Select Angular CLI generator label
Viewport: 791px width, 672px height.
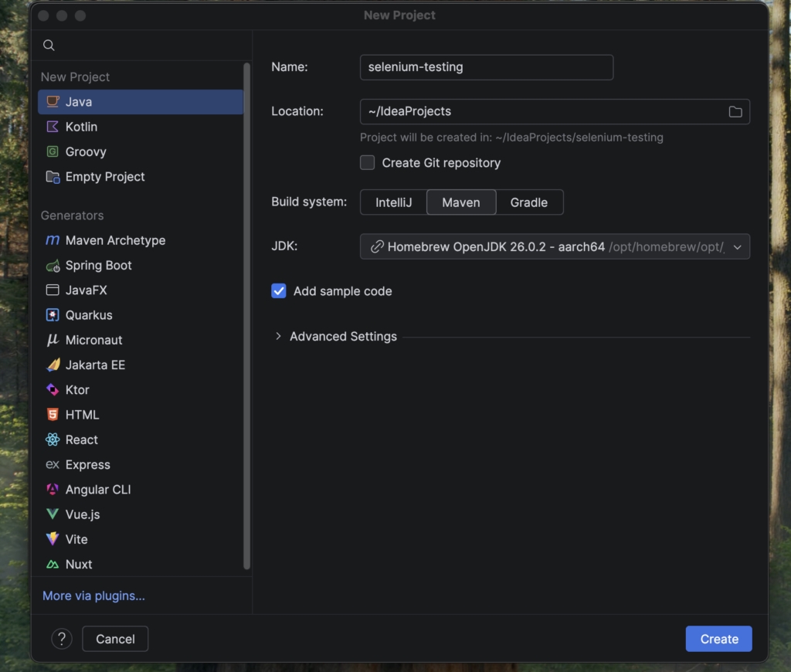(98, 490)
